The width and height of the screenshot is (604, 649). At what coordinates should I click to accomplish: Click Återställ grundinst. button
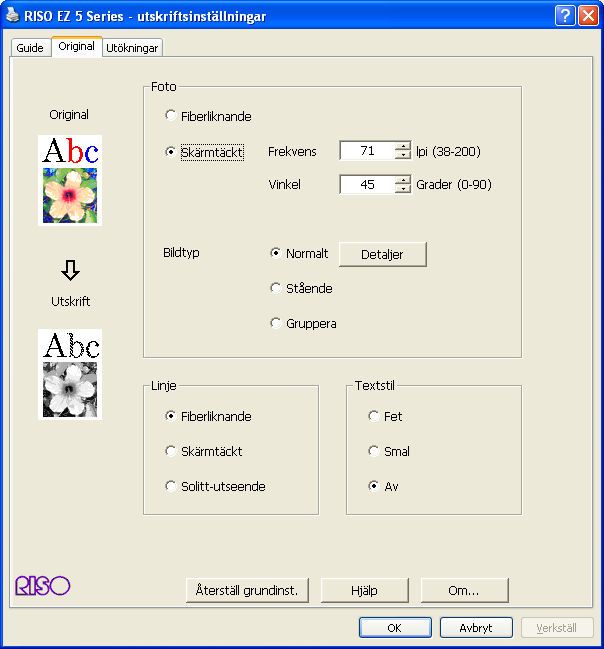tap(247, 590)
